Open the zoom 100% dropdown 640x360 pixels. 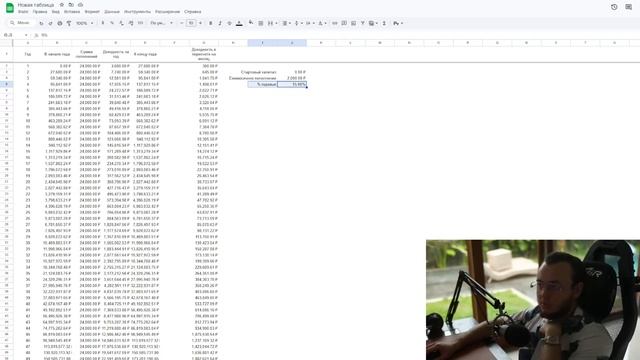(x=84, y=23)
